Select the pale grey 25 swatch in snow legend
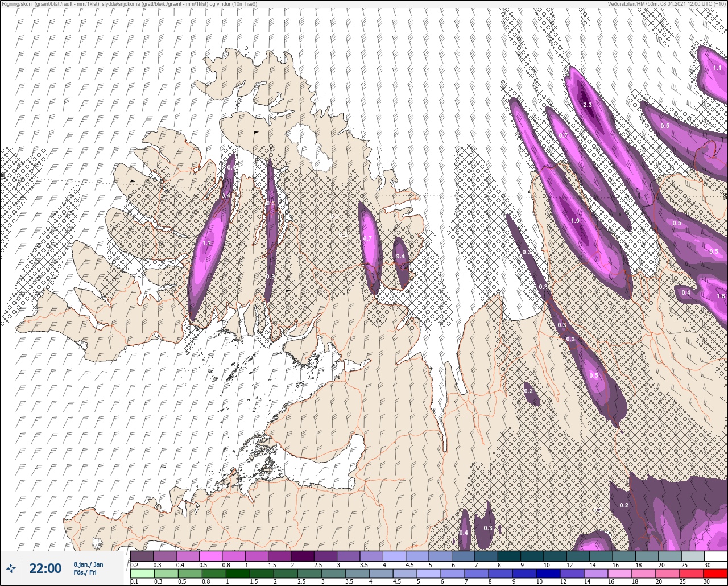The image size is (728, 586). [x=693, y=556]
